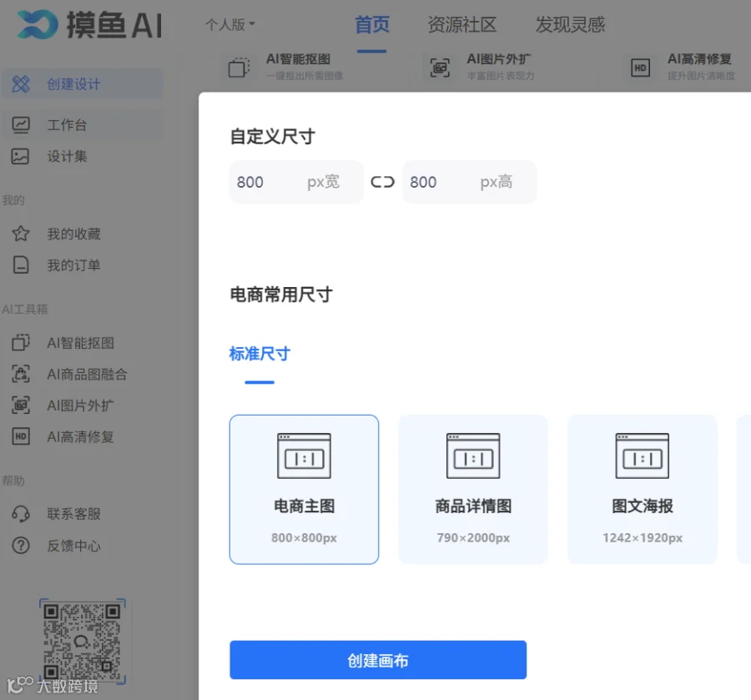
Task: Select the 标准尺寸 tab
Action: pyautogui.click(x=260, y=354)
